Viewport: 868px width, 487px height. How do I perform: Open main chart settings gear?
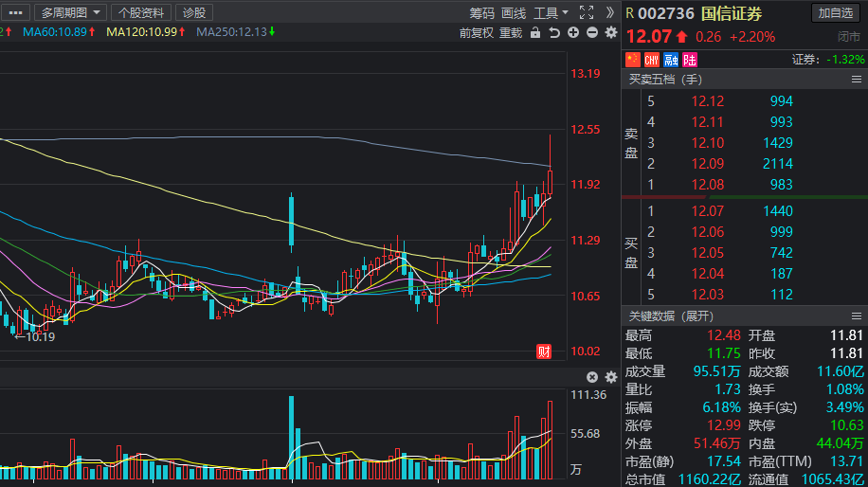[x=610, y=33]
